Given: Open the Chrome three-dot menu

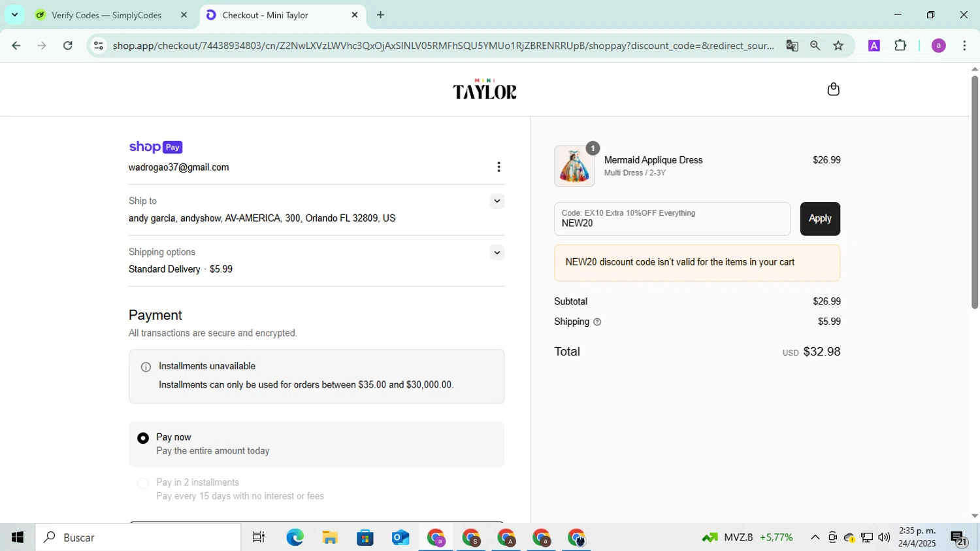Looking at the screenshot, I should coord(965,46).
